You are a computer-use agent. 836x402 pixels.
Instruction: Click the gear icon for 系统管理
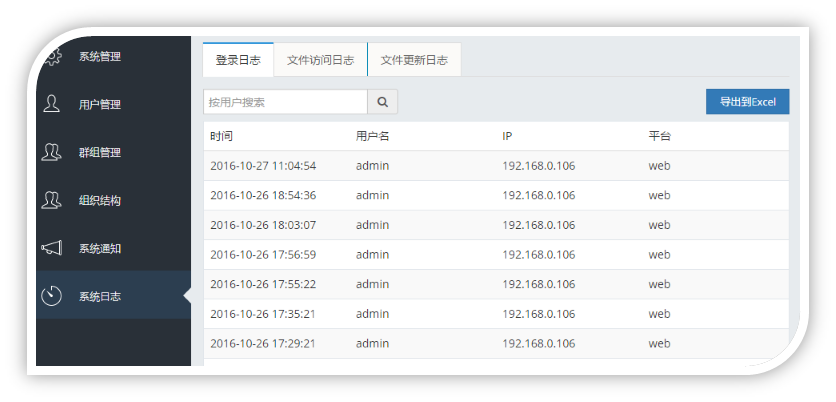pos(52,56)
